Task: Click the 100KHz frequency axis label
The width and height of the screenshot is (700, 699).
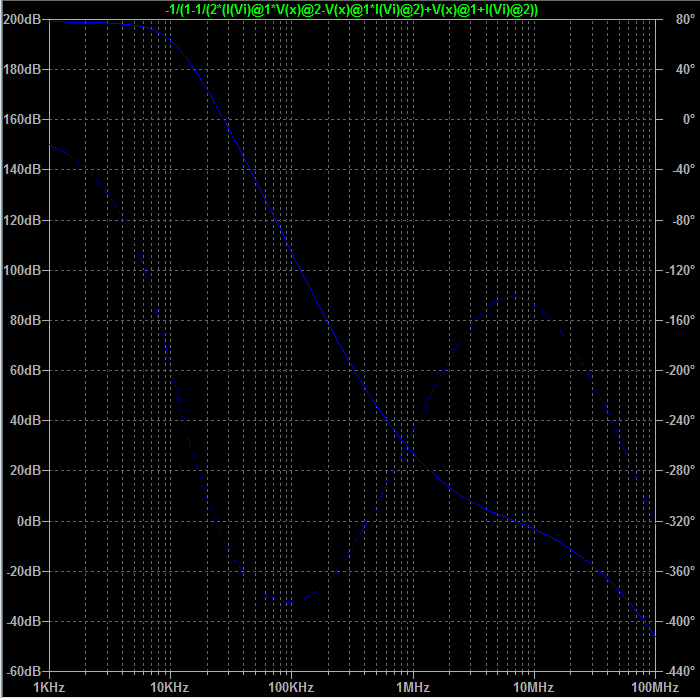Action: coord(291,687)
